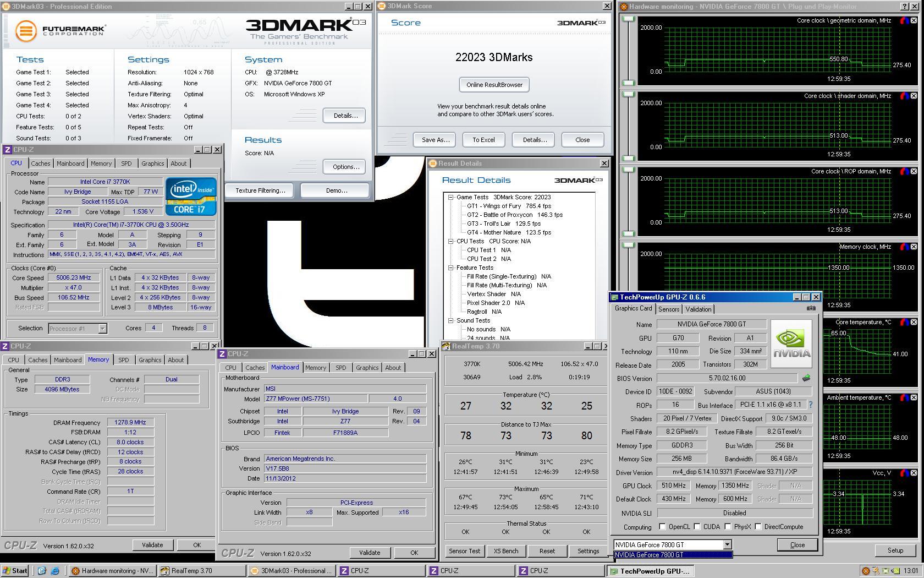Click the GPU-Z camera screenshot icon
924x578 pixels.
[x=811, y=308]
